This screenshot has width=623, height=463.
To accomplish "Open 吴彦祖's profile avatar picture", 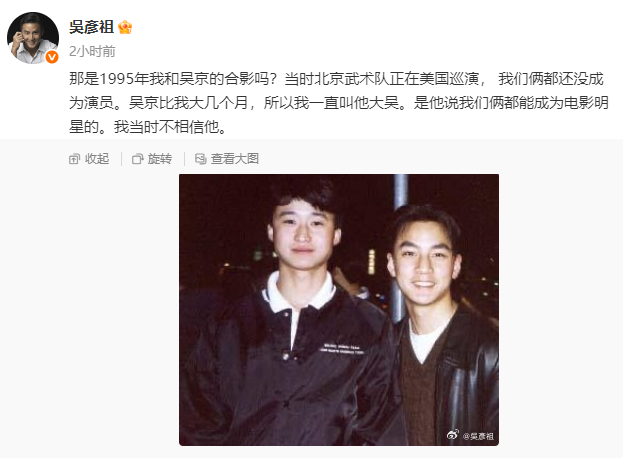I will [x=33, y=38].
